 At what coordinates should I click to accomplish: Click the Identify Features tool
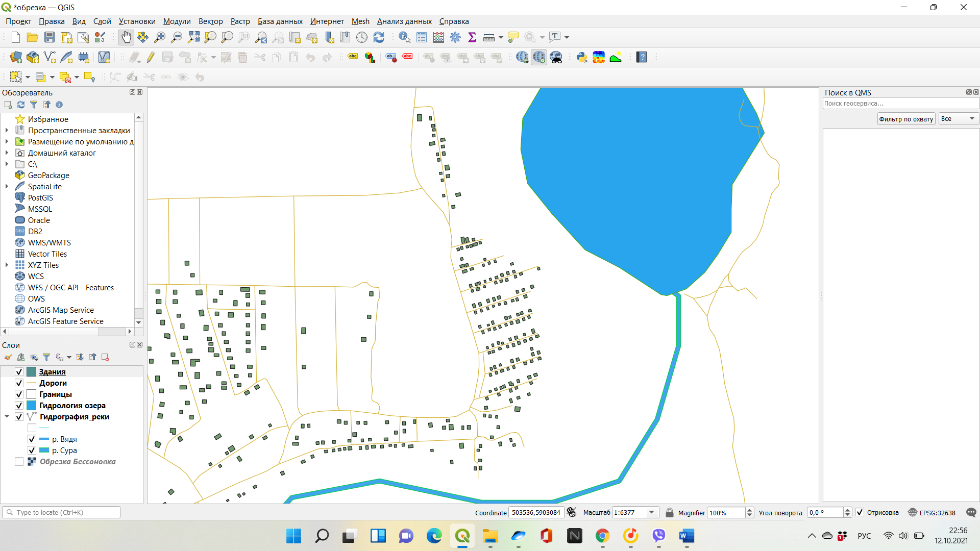(x=404, y=37)
